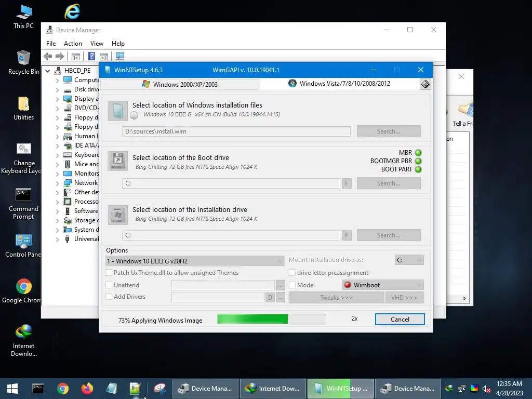Click Search button for Boot drive
The width and height of the screenshot is (532, 399).
point(389,183)
